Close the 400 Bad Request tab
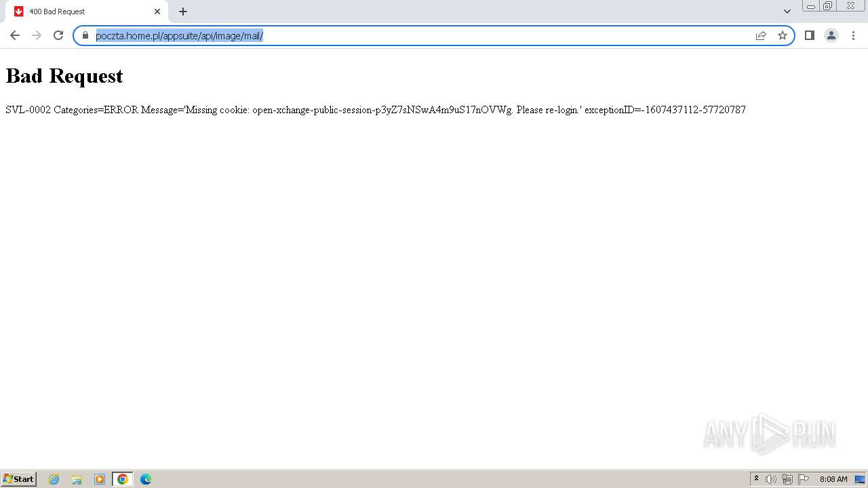868x488 pixels. (x=157, y=12)
